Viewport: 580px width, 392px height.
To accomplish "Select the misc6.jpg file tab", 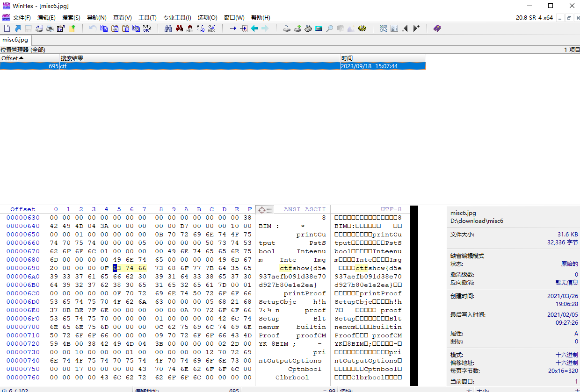I will point(15,40).
